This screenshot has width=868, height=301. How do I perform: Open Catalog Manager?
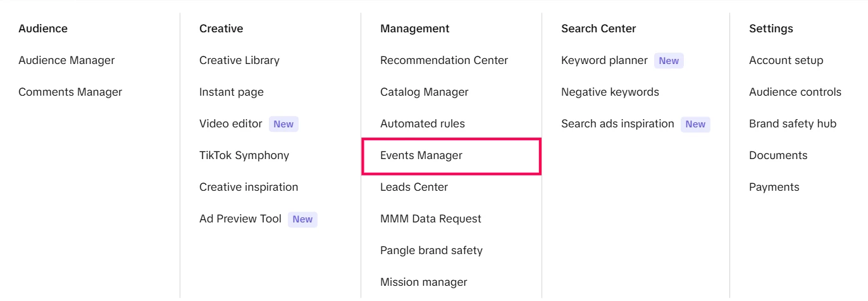[424, 92]
